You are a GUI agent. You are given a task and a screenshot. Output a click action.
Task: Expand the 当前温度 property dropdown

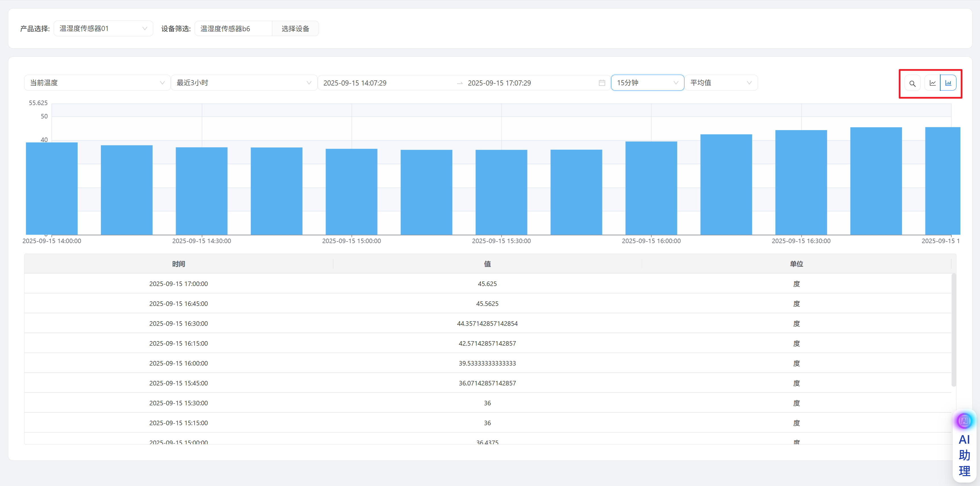click(x=97, y=83)
